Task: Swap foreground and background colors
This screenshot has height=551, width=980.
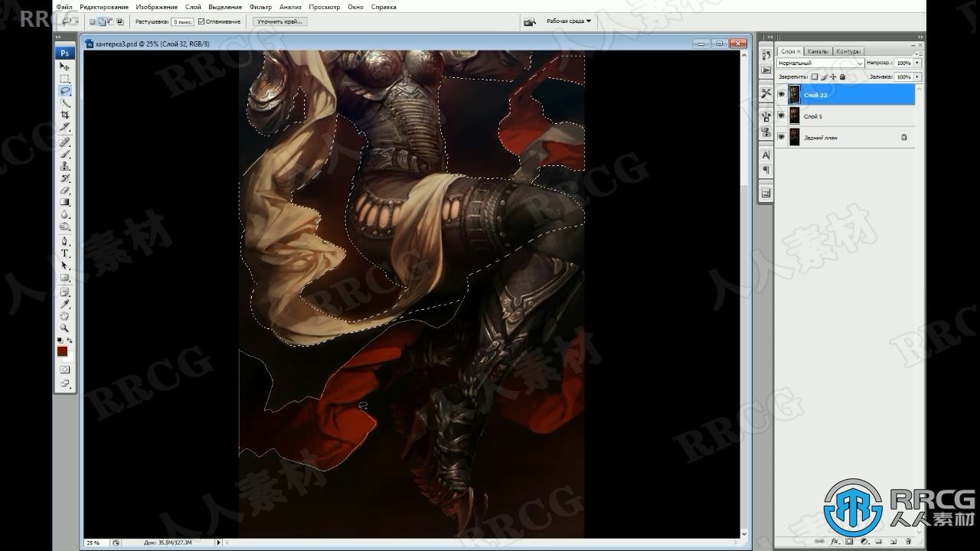Action: tap(70, 341)
